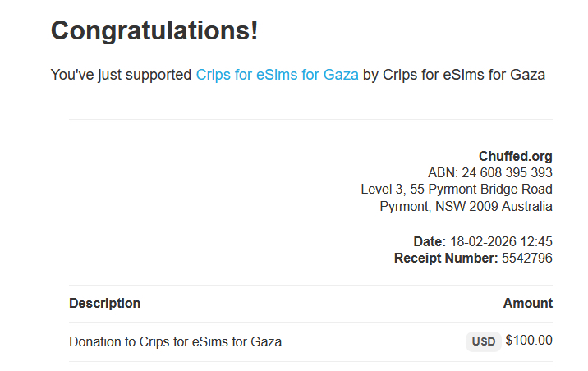
Task: Click the ABN label text
Action: click(x=442, y=173)
